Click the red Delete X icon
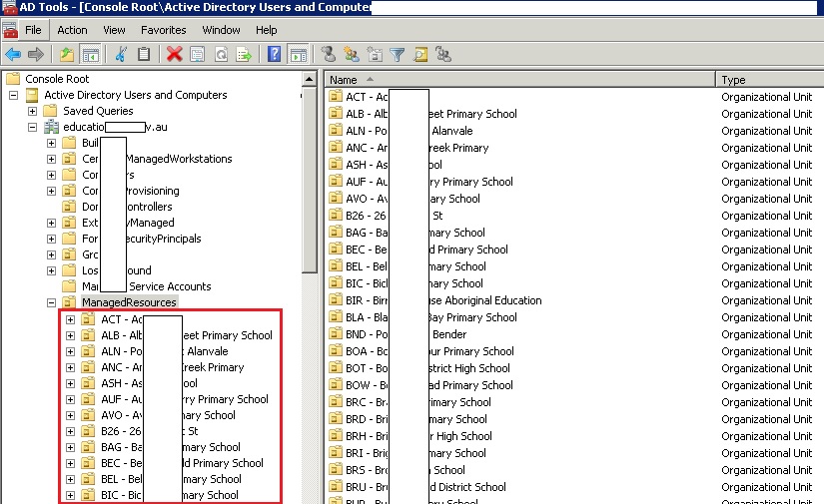Image resolution: width=824 pixels, height=504 pixels. click(x=174, y=54)
